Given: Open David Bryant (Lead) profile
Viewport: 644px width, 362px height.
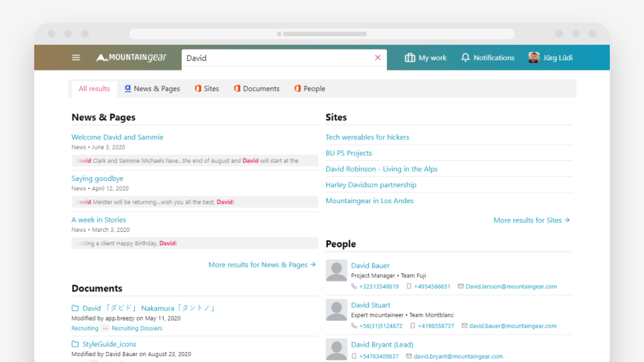Looking at the screenshot, I should pos(382,345).
